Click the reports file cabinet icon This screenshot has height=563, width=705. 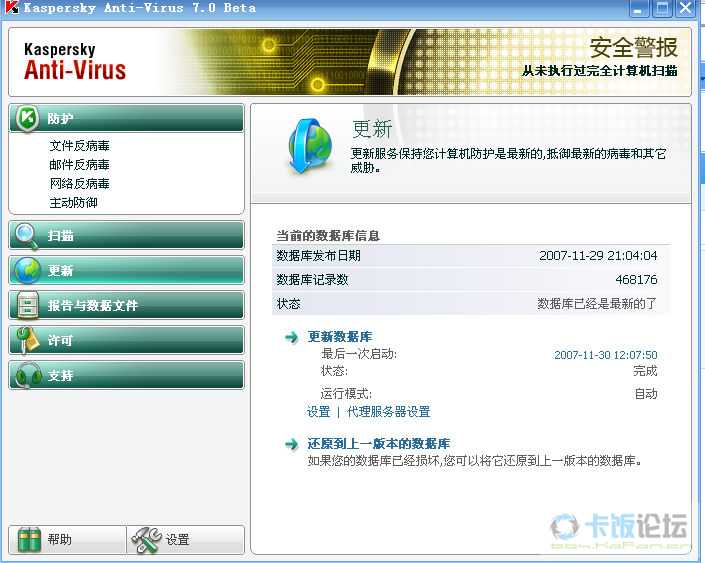pos(27,305)
